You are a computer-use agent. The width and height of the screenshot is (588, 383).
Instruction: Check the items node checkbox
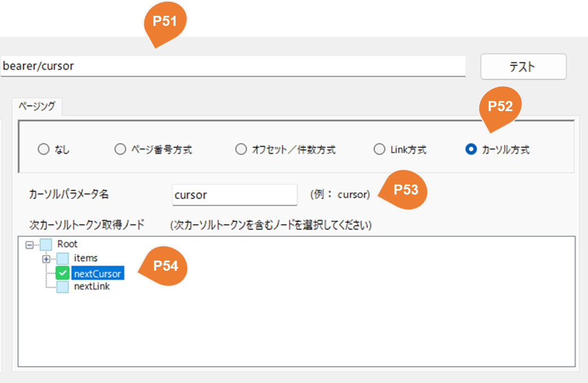tap(62, 258)
